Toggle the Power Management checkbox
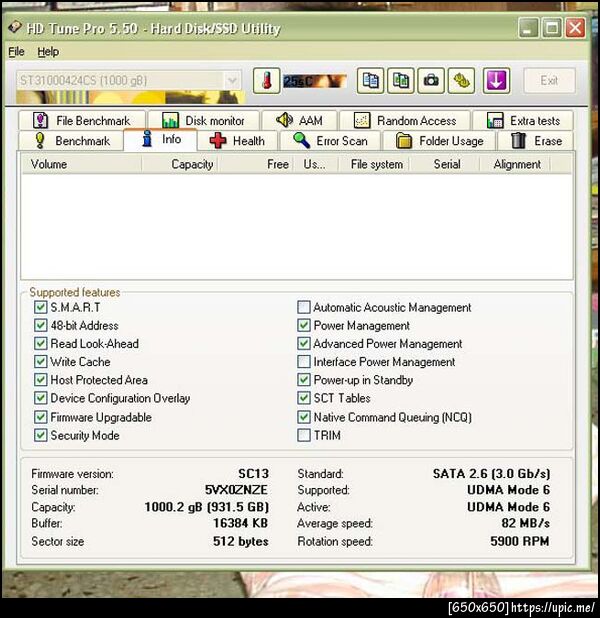600x618 pixels. coord(304,325)
